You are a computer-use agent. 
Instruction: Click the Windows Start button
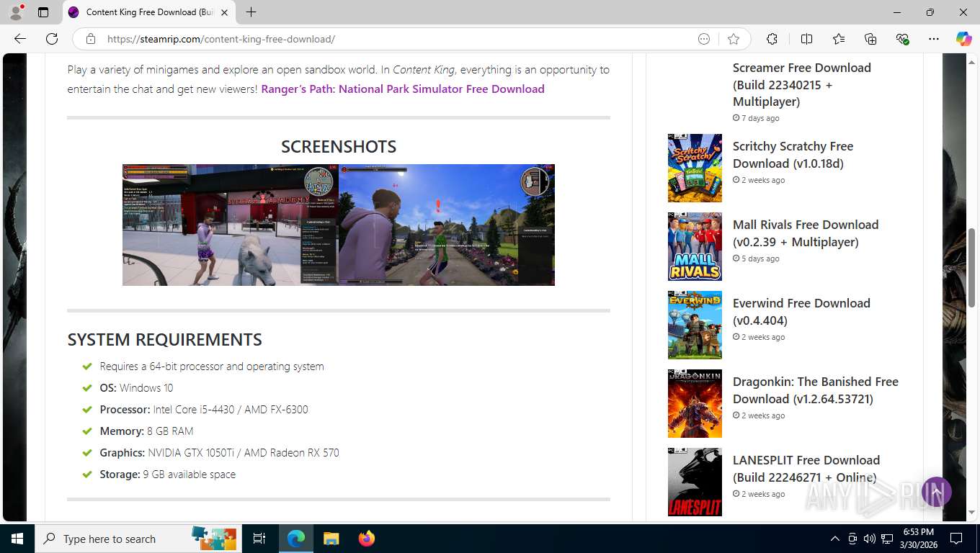[x=17, y=539]
